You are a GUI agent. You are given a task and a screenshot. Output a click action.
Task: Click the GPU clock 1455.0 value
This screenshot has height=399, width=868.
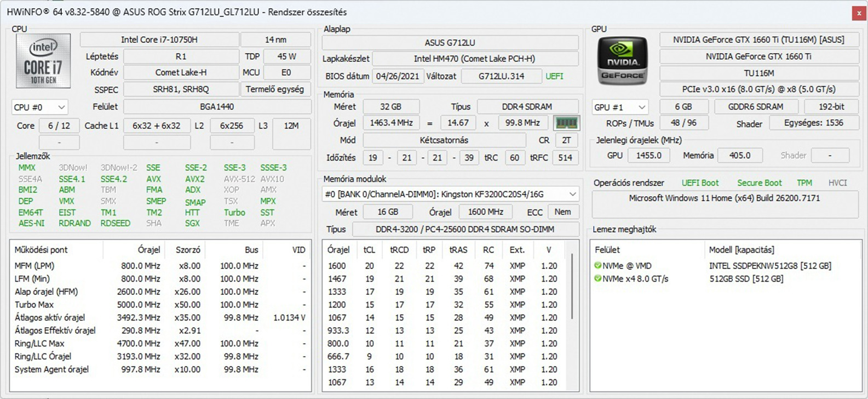pos(649,156)
